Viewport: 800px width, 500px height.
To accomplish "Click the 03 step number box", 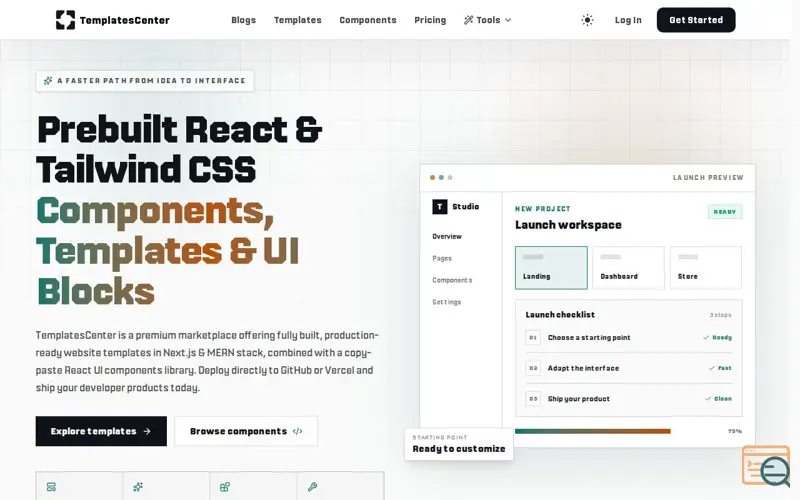I will point(533,399).
